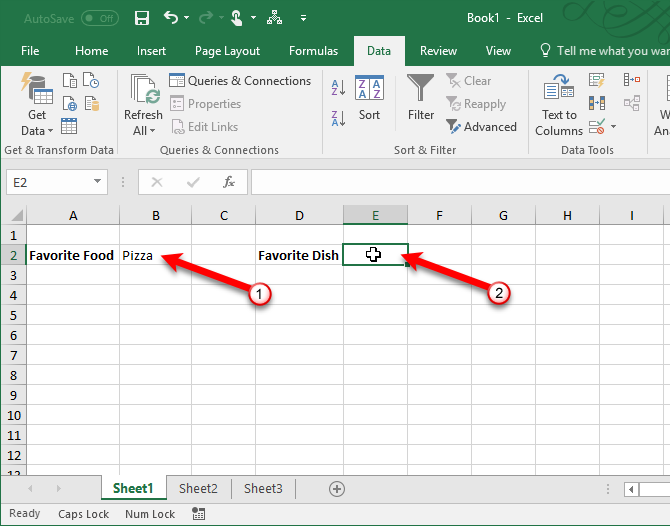Click the Consolidate icon
Image resolution: width=670 pixels, height=526 pixels.
[x=632, y=79]
